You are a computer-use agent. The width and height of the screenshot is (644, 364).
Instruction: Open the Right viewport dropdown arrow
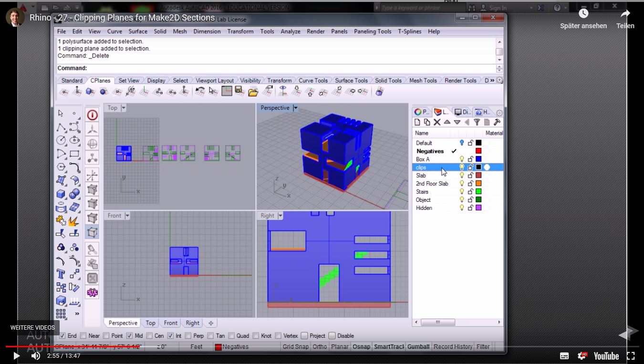(280, 216)
